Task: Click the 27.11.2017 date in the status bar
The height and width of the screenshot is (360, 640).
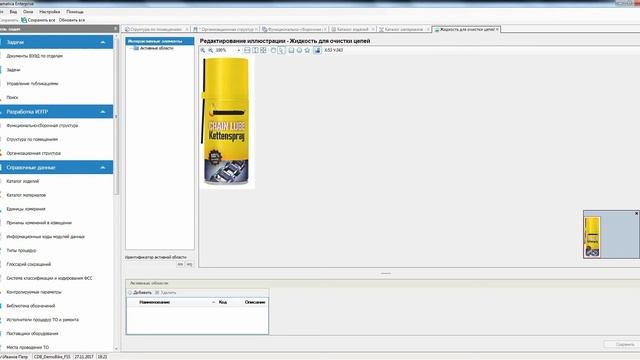Action: coord(84,357)
